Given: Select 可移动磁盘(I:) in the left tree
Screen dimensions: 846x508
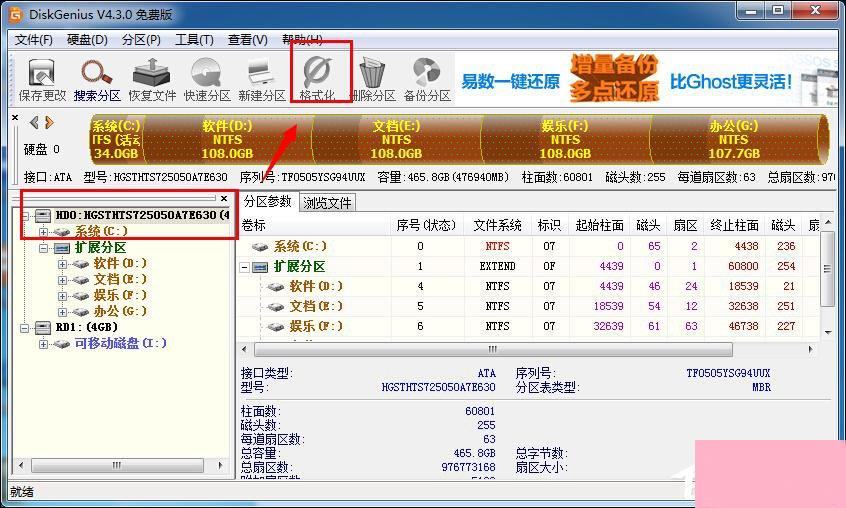Looking at the screenshot, I should click(x=120, y=343).
